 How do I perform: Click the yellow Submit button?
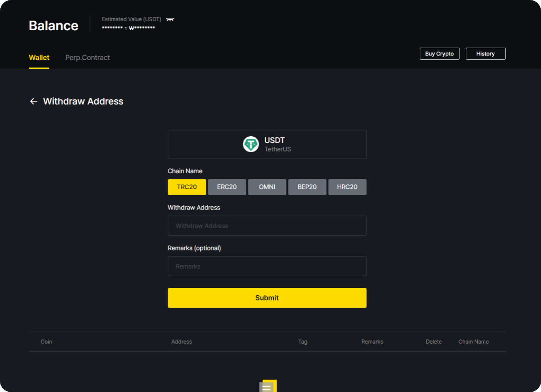[x=267, y=298]
